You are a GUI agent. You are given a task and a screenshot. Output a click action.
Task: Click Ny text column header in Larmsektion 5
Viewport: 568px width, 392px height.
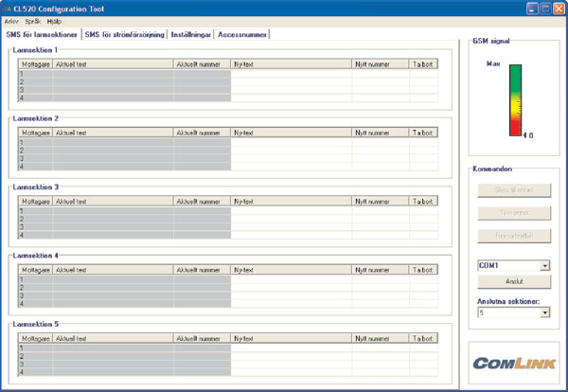[292, 338]
